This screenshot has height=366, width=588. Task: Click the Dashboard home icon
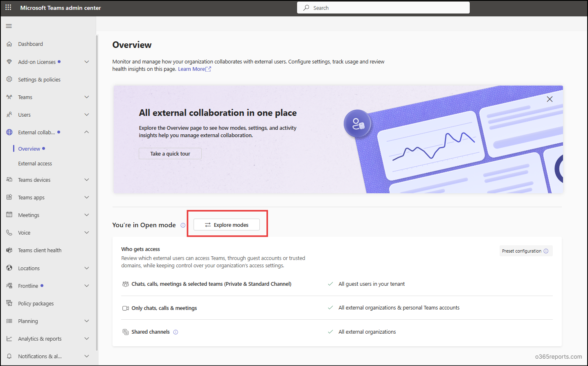9,44
